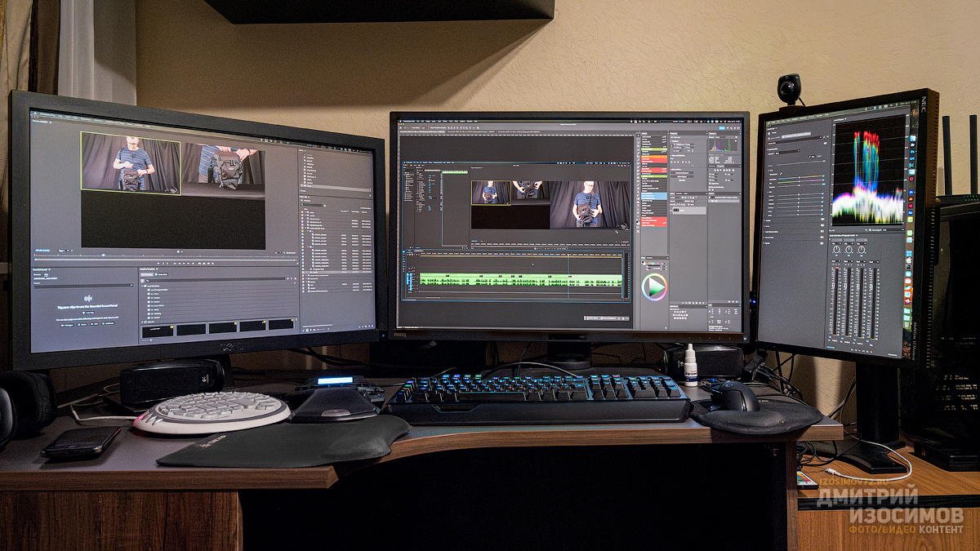Toggle the Curves section switch in Lumetri
Image resolution: width=980 pixels, height=551 pixels.
pos(822,225)
